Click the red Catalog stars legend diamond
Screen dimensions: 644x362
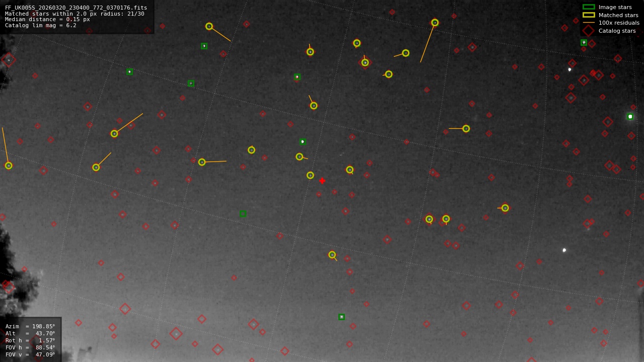pyautogui.click(x=589, y=31)
